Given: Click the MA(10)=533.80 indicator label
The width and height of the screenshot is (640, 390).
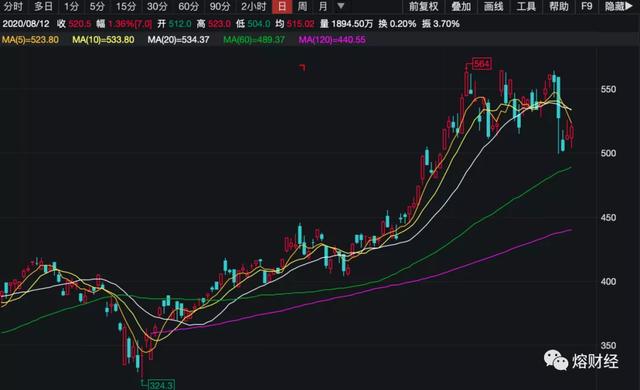Looking at the screenshot, I should (x=103, y=40).
